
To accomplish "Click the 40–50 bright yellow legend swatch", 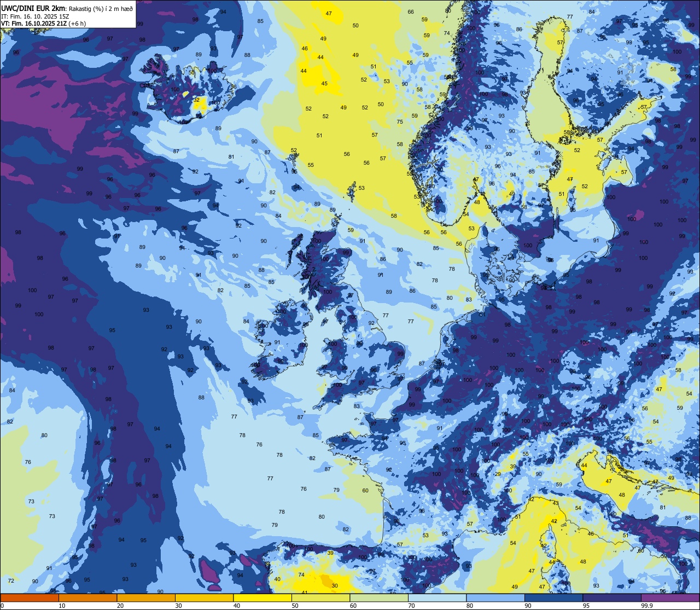I will tap(262, 598).
